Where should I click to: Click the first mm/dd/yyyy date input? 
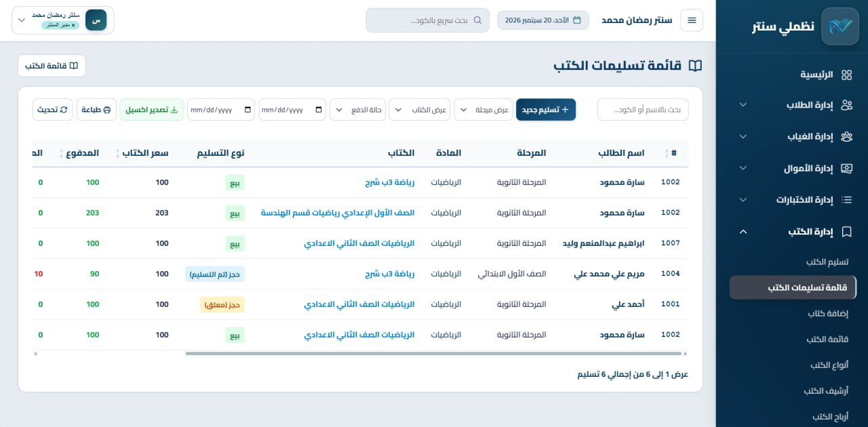292,110
